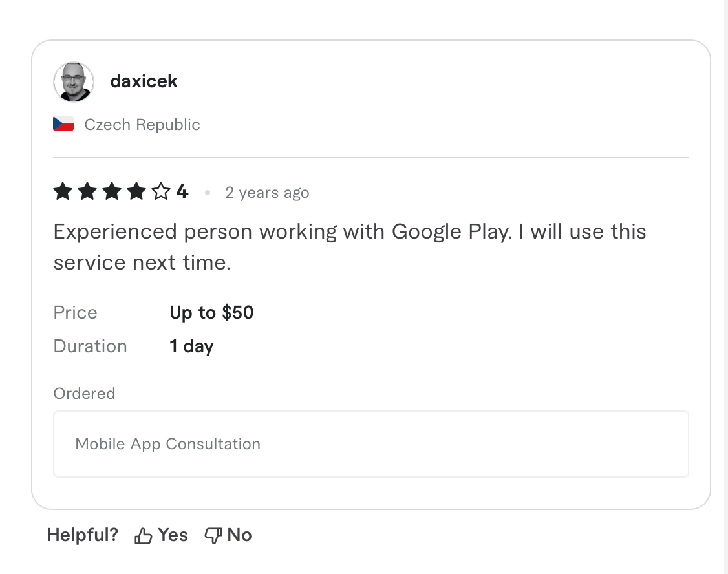Viewport: 728px width, 574px height.
Task: Click the thumbs up icon
Action: tap(142, 534)
